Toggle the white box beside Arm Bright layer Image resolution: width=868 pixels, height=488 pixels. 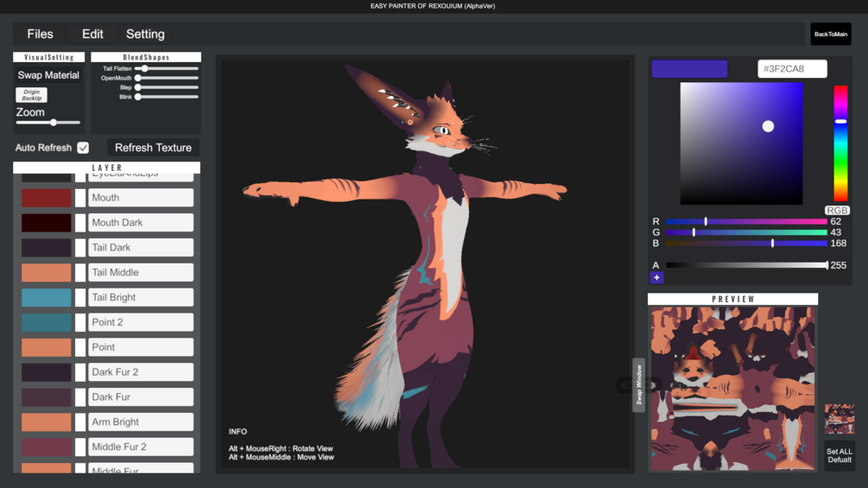[80, 421]
